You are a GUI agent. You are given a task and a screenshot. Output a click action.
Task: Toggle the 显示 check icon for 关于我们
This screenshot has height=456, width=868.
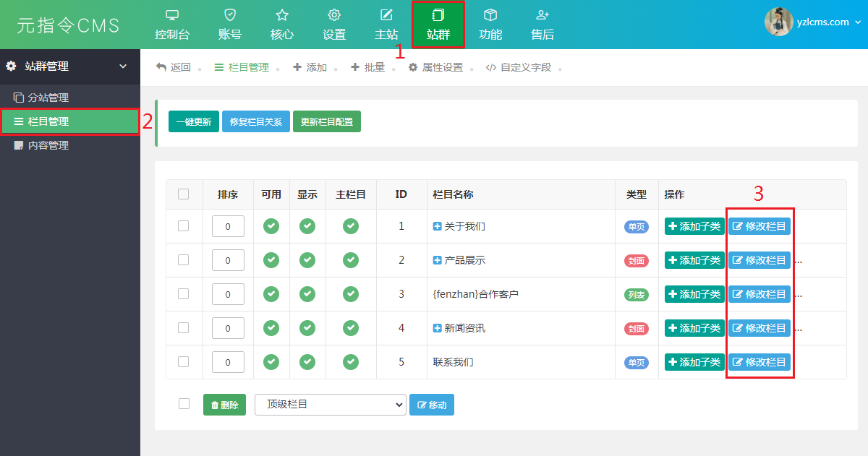(x=307, y=226)
